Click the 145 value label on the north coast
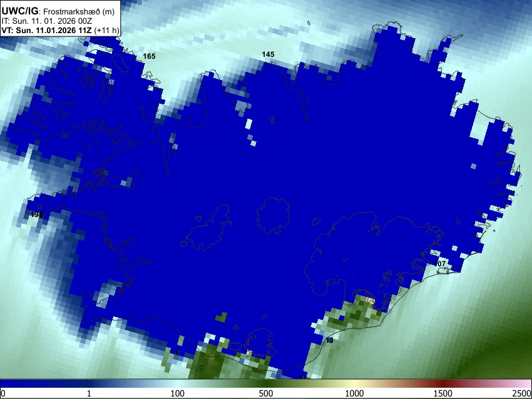Viewport: 532px width, 399px height. [268, 54]
